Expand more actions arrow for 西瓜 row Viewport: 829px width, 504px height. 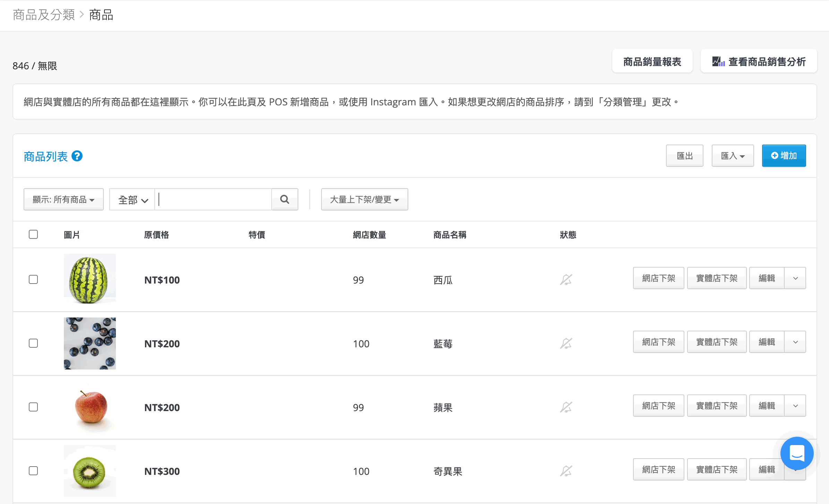[795, 278]
